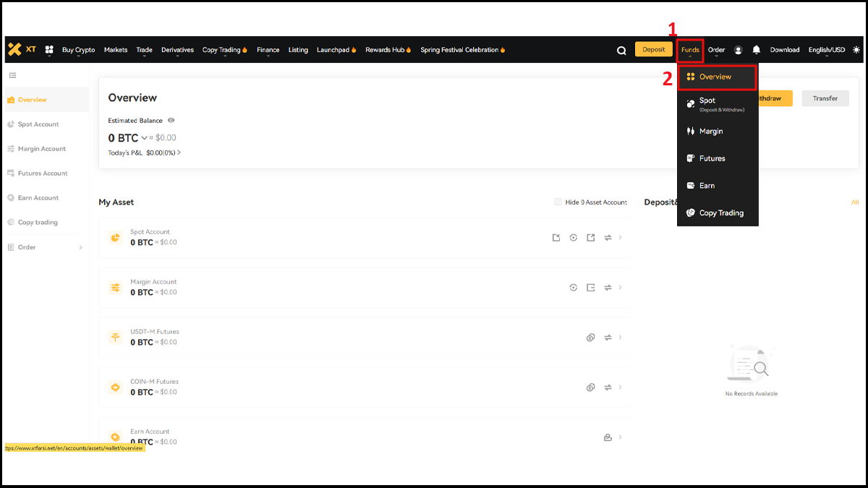Click the Funds menu in the navbar

click(x=690, y=50)
